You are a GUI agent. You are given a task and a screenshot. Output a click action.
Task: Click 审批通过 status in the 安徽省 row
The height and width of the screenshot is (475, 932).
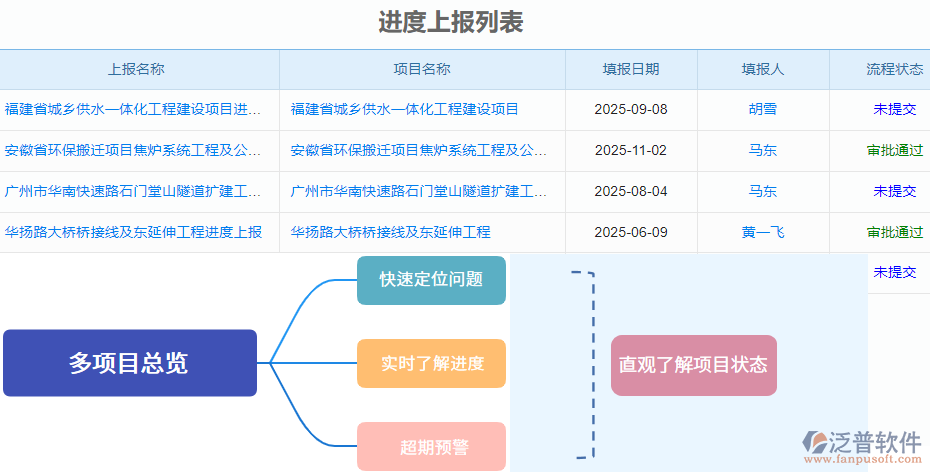point(894,150)
